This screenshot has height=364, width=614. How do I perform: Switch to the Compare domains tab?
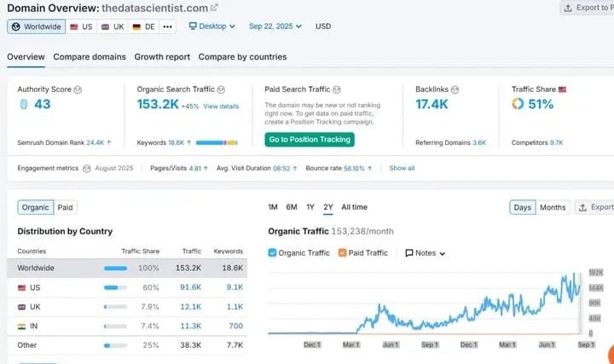click(x=90, y=57)
